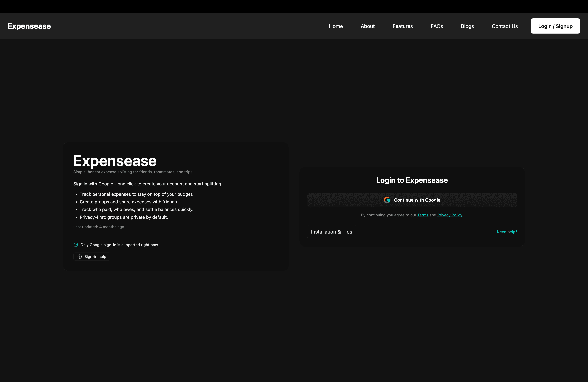588x382 pixels.
Task: Click the Expensease logo in navbar
Action: tap(29, 26)
